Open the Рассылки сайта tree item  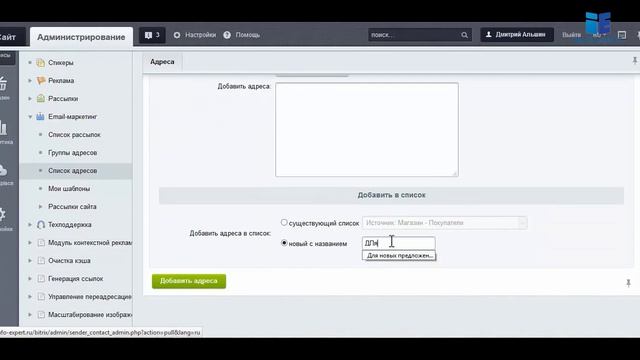click(72, 207)
